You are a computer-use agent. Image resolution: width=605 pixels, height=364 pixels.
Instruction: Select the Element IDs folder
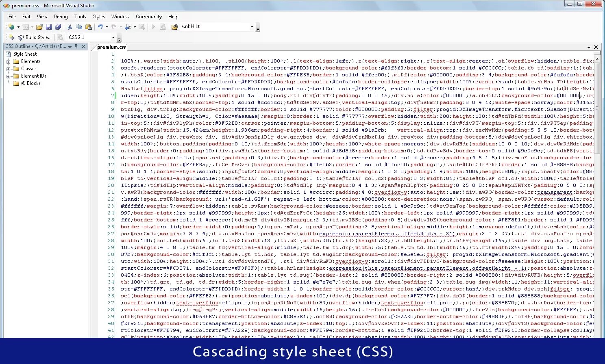pyautogui.click(x=33, y=76)
